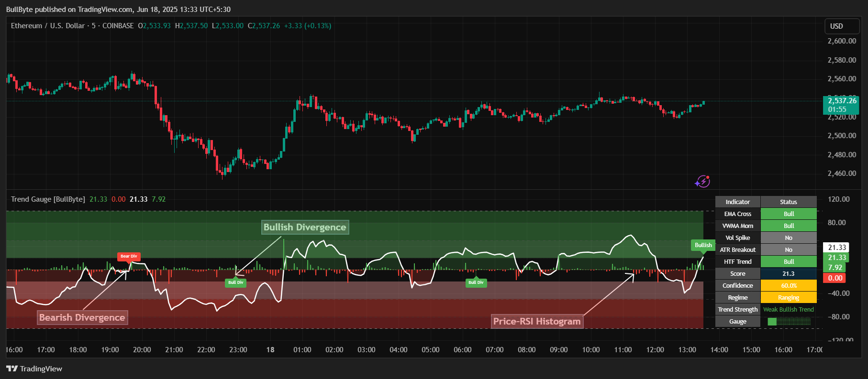Click the 2,460.00 price axis label

(x=842, y=173)
